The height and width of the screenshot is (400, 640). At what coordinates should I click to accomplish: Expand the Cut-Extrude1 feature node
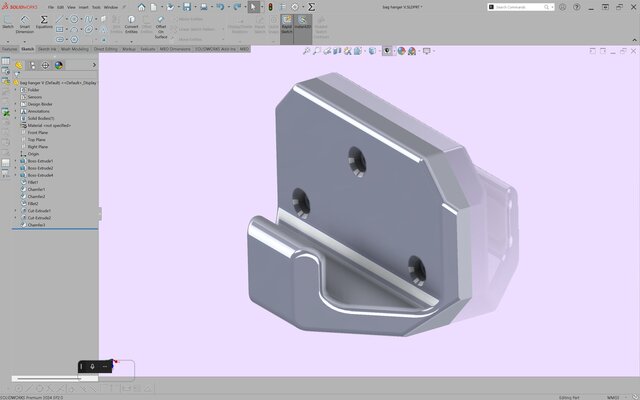(x=15, y=211)
